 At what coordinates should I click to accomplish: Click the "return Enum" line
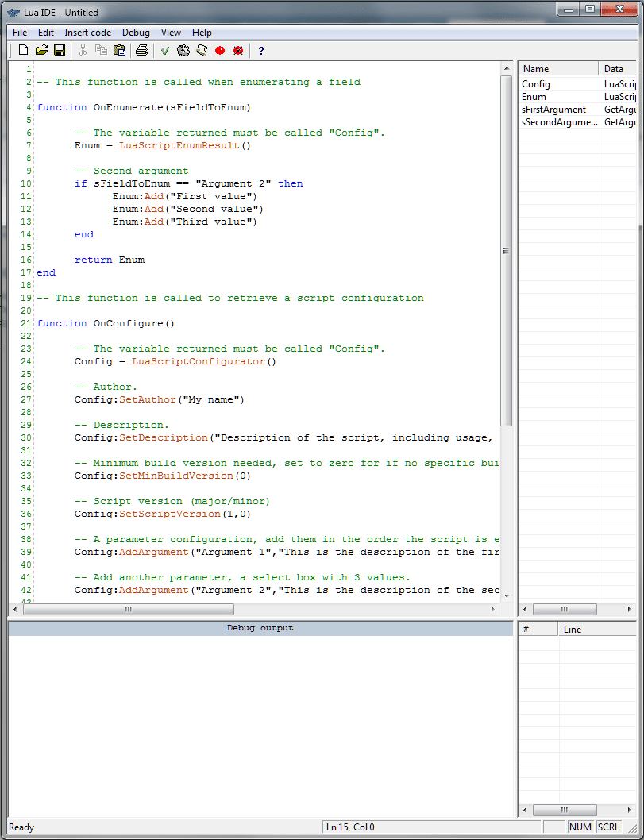(x=110, y=260)
